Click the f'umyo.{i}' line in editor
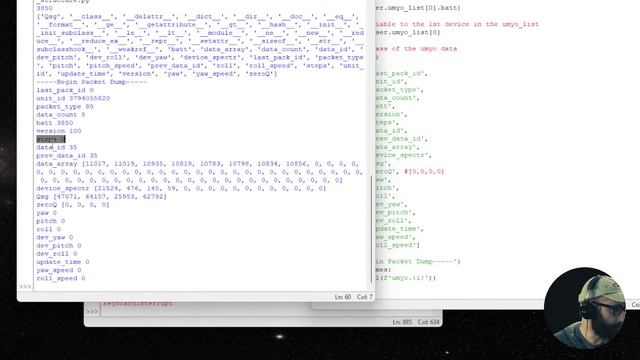640x360 pixels. click(x=406, y=278)
